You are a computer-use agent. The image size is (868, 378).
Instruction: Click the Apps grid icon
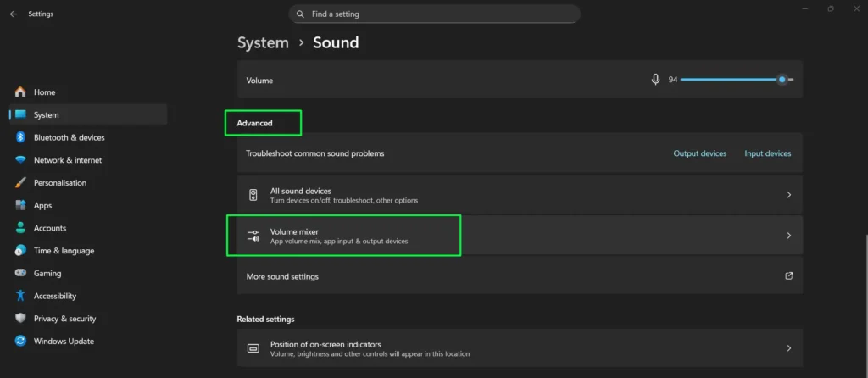point(20,205)
